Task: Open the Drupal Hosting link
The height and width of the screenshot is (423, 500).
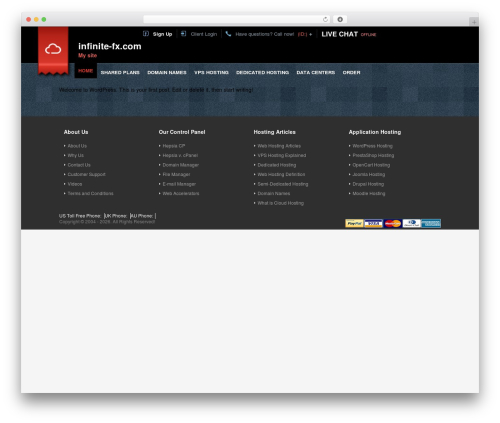Action: tap(368, 184)
